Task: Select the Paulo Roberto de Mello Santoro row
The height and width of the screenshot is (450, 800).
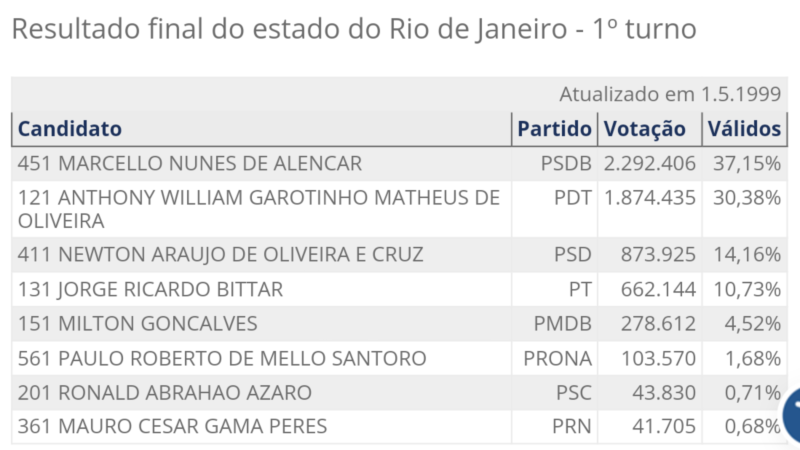Action: pos(399,359)
